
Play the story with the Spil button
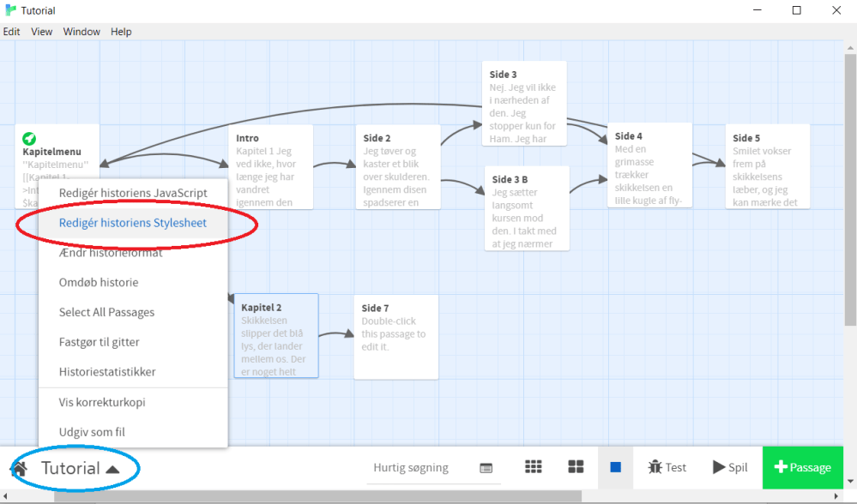click(x=729, y=467)
